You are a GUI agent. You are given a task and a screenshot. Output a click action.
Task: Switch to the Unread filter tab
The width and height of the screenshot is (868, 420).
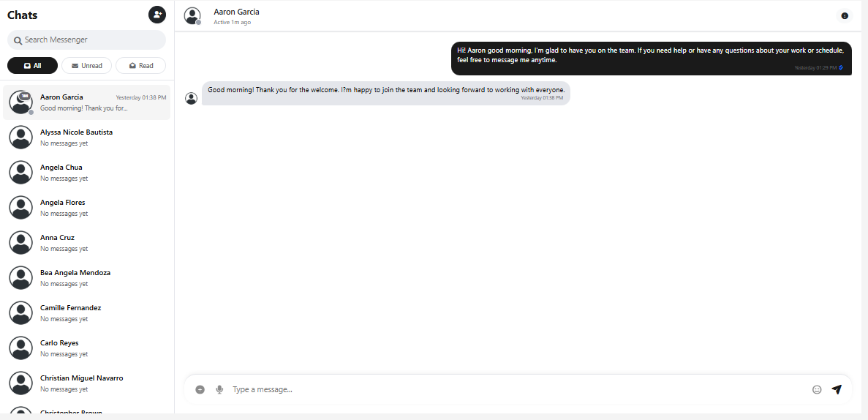click(x=86, y=65)
